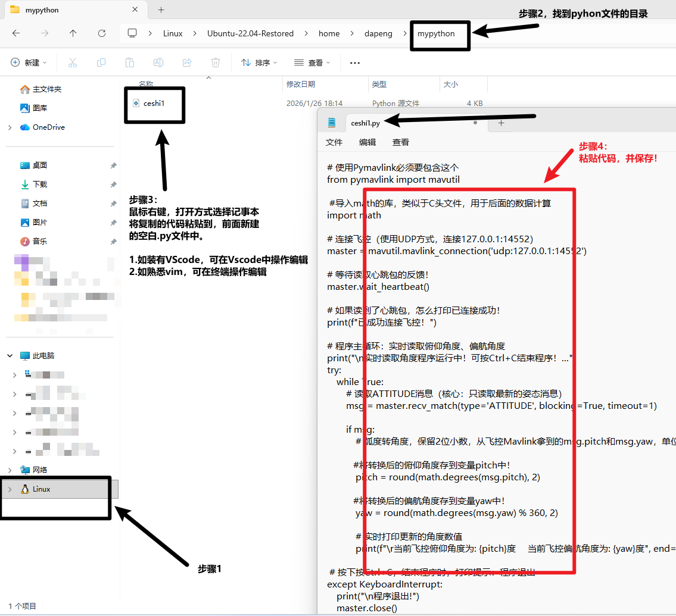Open the 编辑 menu in Notepad

[367, 142]
